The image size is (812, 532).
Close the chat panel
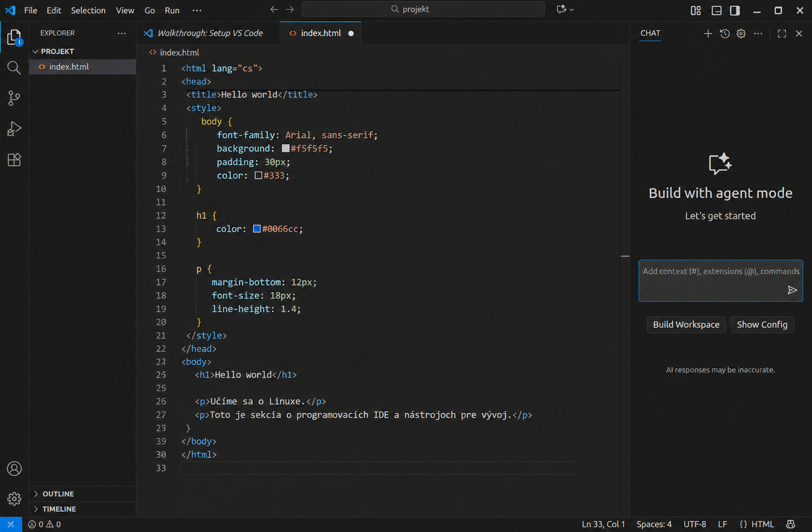(x=799, y=34)
